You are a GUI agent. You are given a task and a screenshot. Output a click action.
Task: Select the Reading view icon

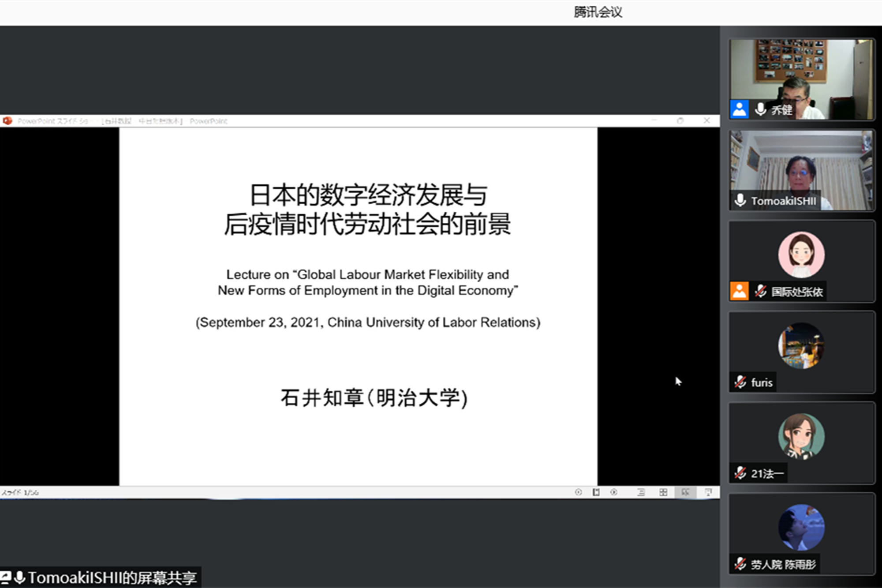coord(685,492)
